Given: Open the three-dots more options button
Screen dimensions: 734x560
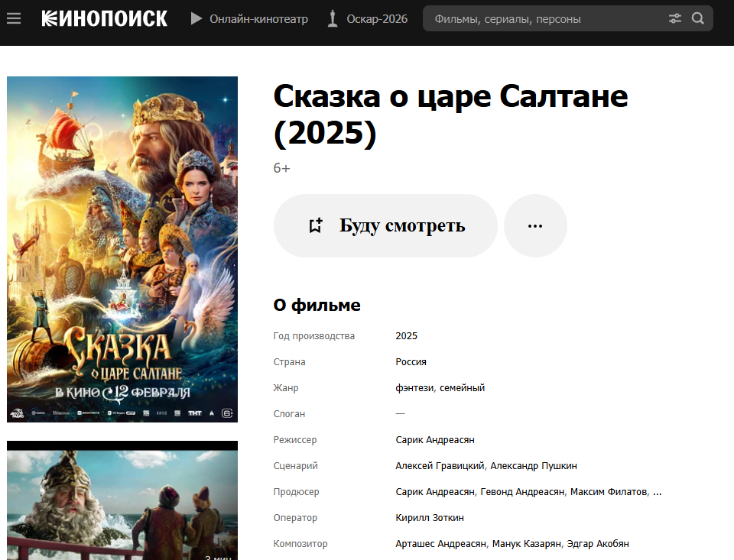Looking at the screenshot, I should click(x=535, y=225).
